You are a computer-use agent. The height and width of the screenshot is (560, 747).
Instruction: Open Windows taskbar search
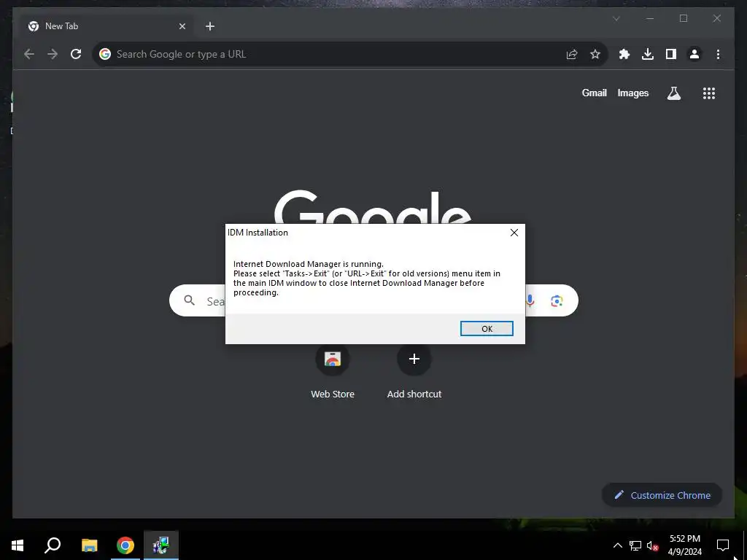[x=53, y=545]
